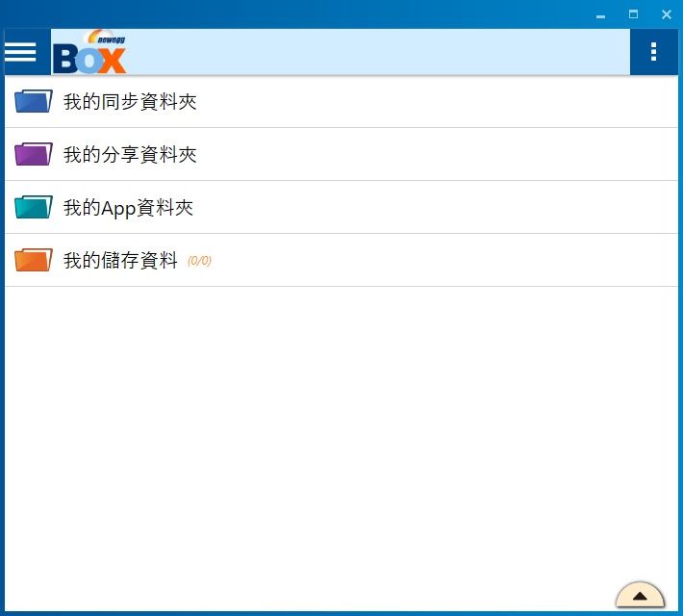
Task: Open the 我的同步資料夾 text label
Action: (130, 101)
